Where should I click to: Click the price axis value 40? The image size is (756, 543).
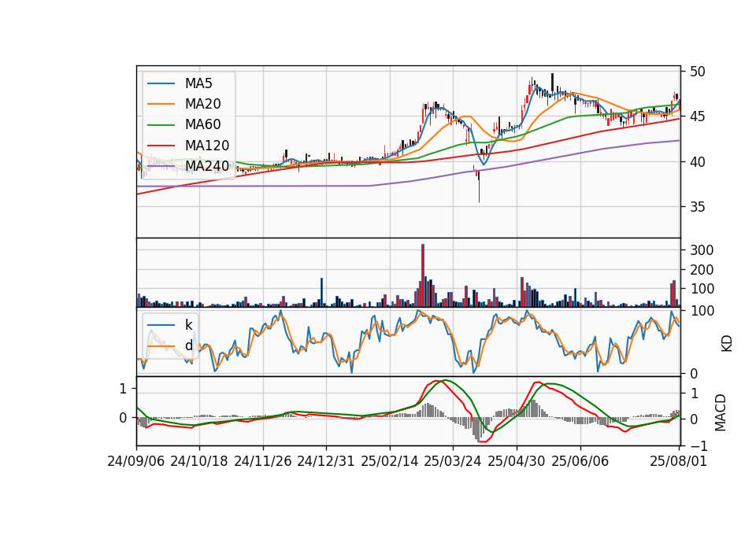point(697,162)
